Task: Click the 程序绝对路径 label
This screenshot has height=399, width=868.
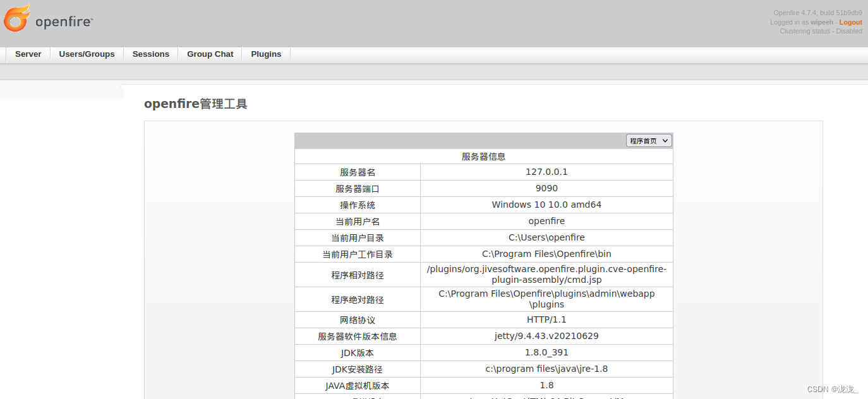Action: (358, 300)
